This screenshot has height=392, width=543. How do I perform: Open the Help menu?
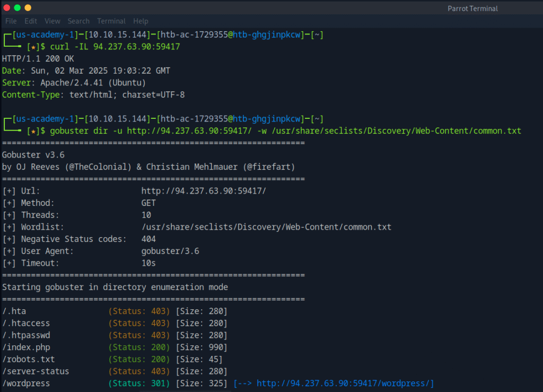point(141,21)
